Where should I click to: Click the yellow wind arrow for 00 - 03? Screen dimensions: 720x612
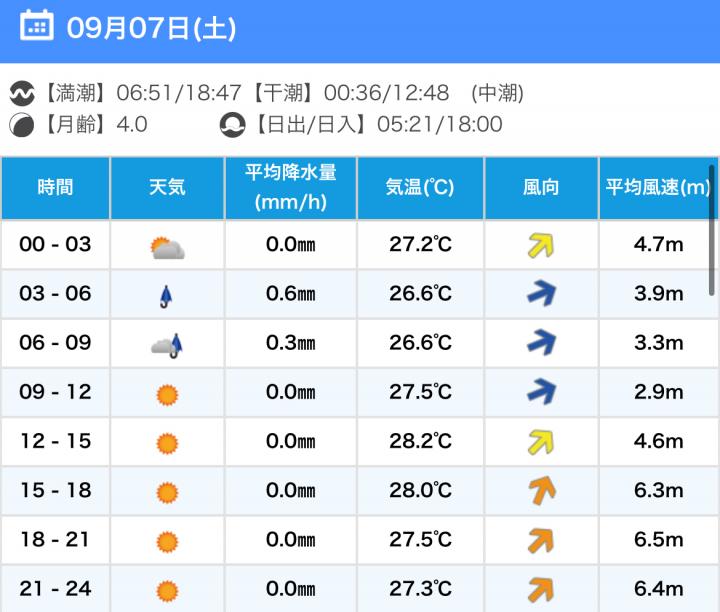coord(541,245)
